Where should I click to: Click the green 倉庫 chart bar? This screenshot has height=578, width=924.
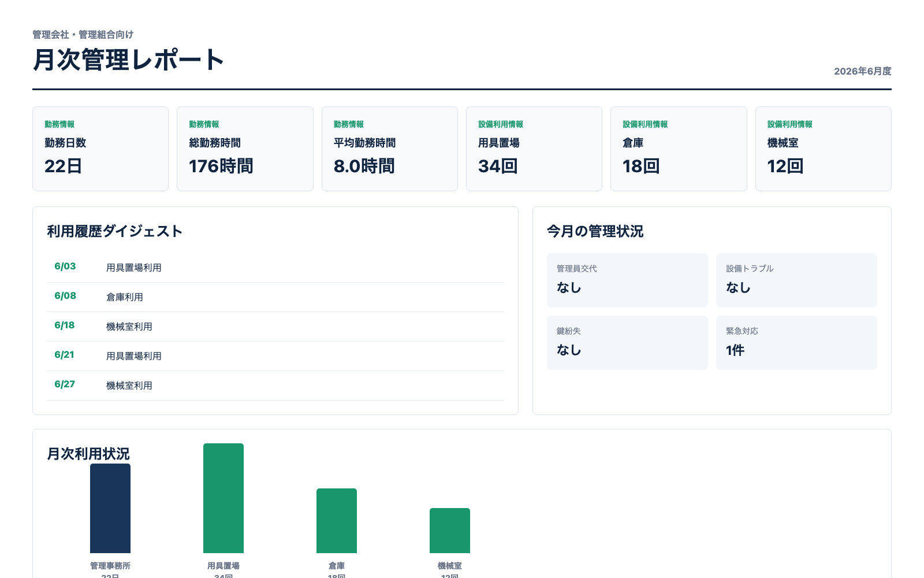tap(337, 521)
